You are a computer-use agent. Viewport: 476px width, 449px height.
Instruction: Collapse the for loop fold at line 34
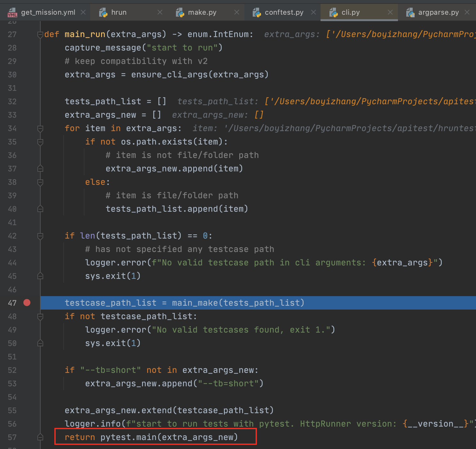(x=40, y=129)
